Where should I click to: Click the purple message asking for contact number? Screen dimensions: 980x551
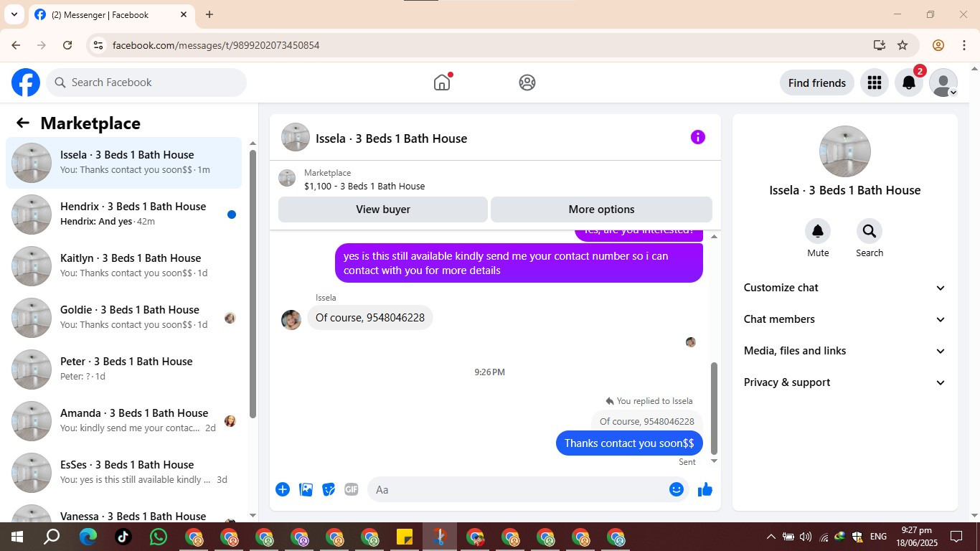click(x=519, y=263)
